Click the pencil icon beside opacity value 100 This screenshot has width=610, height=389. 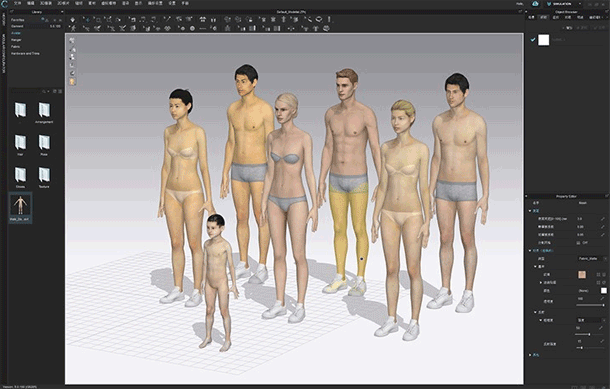point(603,298)
